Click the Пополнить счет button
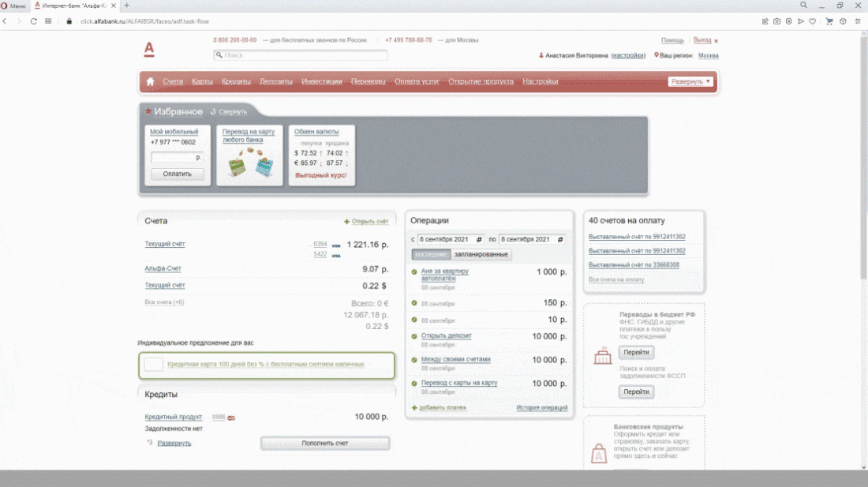This screenshot has width=868, height=487. (x=325, y=444)
